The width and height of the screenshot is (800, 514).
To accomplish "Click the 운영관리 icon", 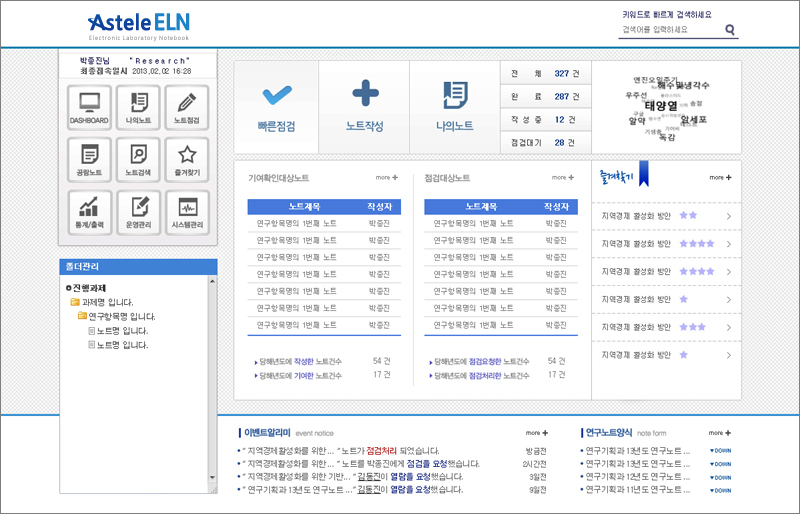I will pos(138,212).
